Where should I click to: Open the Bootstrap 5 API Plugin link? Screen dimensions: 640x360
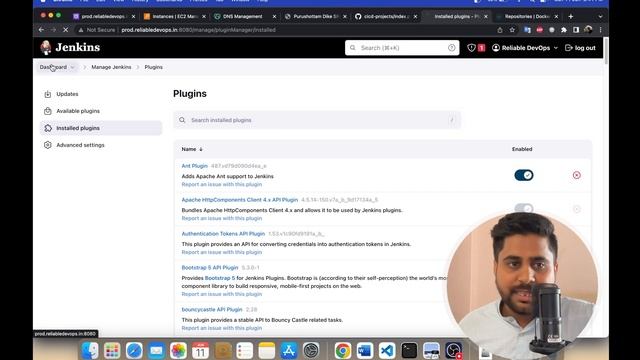(x=210, y=268)
